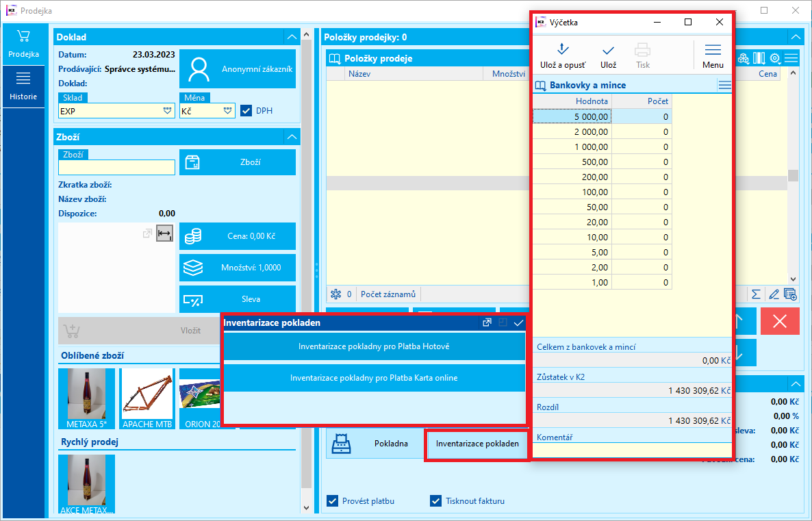
Task: Click the book icon beside Položky prodeje
Action: pyautogui.click(x=335, y=58)
